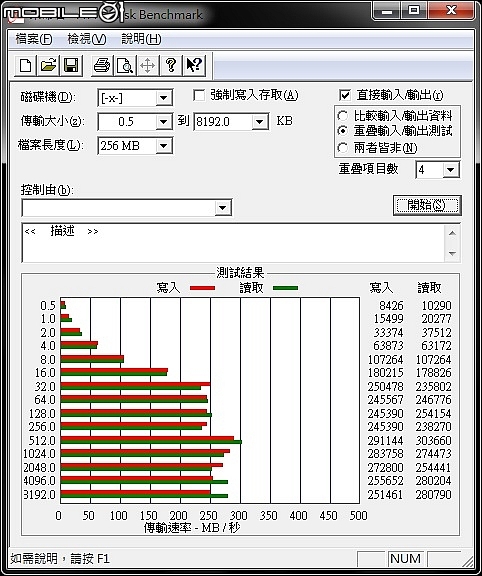Click the 16.0 row label in chart

45,373
